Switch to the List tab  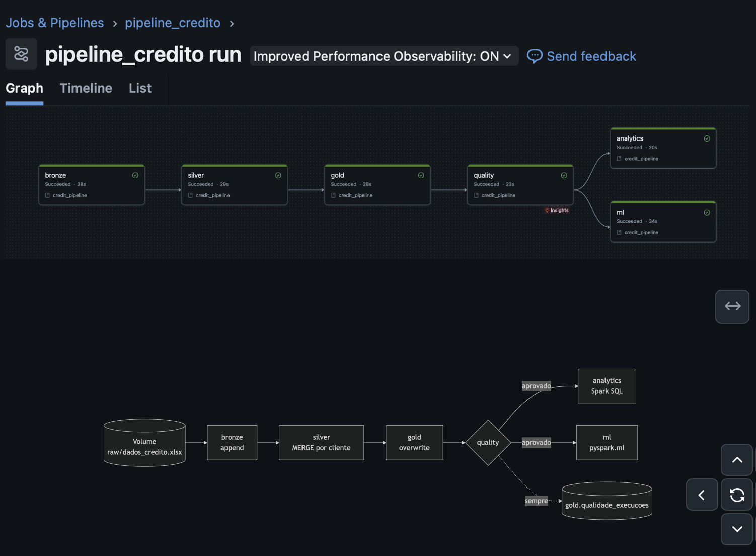pyautogui.click(x=140, y=88)
